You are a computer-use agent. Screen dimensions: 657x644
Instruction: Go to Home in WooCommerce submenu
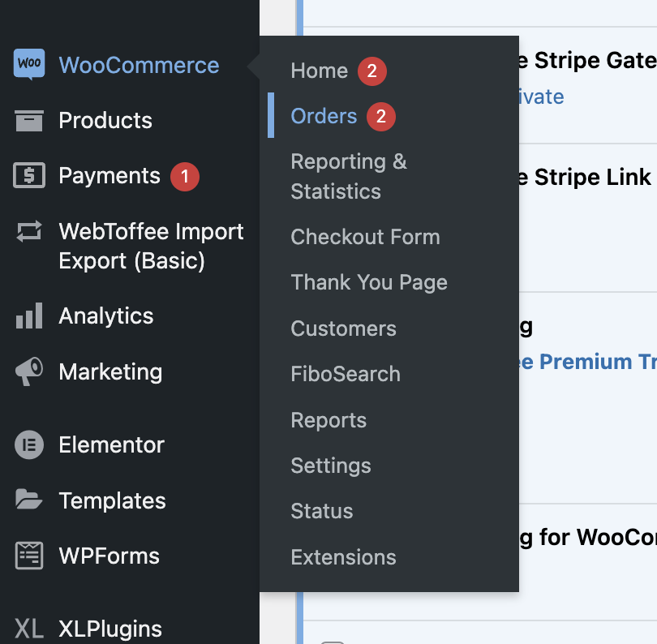[x=319, y=71]
